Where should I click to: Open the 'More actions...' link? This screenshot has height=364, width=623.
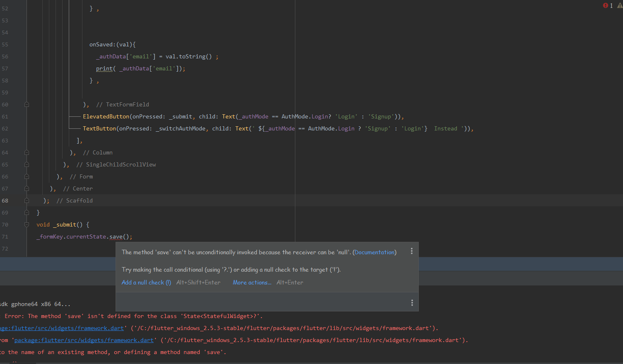pos(252,282)
